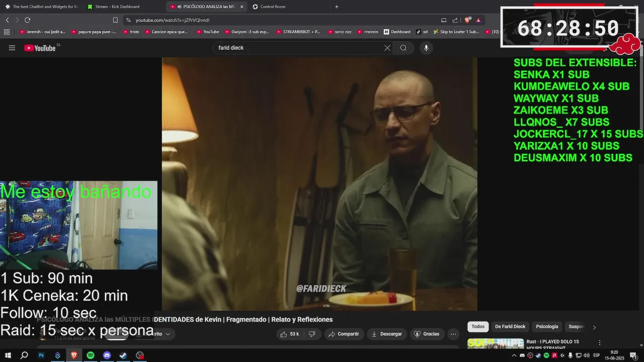Switch to Brave in the taskbar
Viewport: 644px width, 362px height.
tap(74, 355)
